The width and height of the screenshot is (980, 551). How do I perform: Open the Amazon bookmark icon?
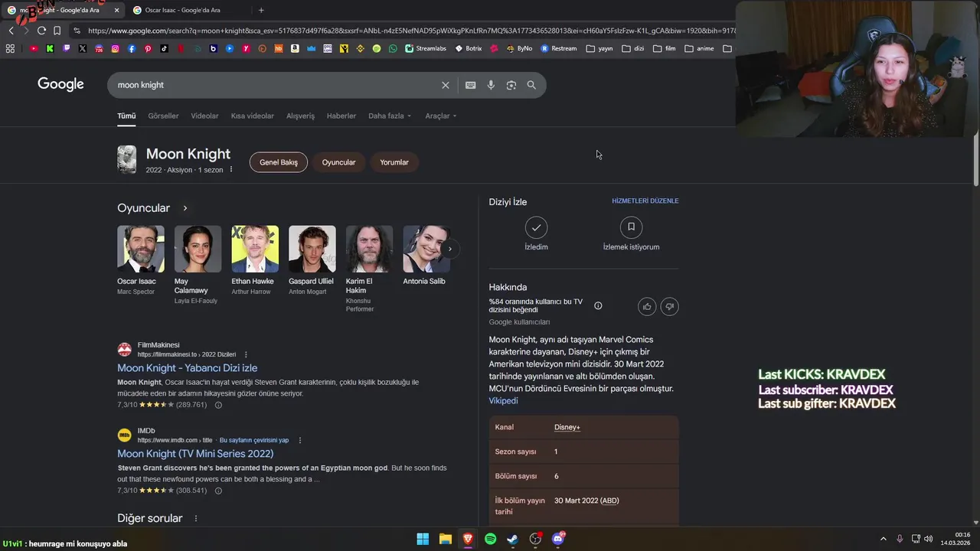coord(295,48)
